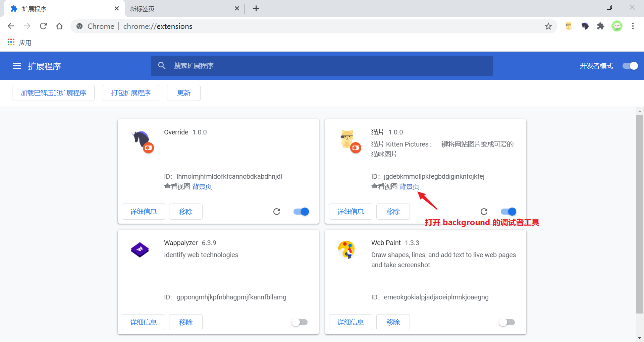This screenshot has height=342, width=644.
Task: Click the Web Paint 1.3.3 title
Action: coord(395,243)
